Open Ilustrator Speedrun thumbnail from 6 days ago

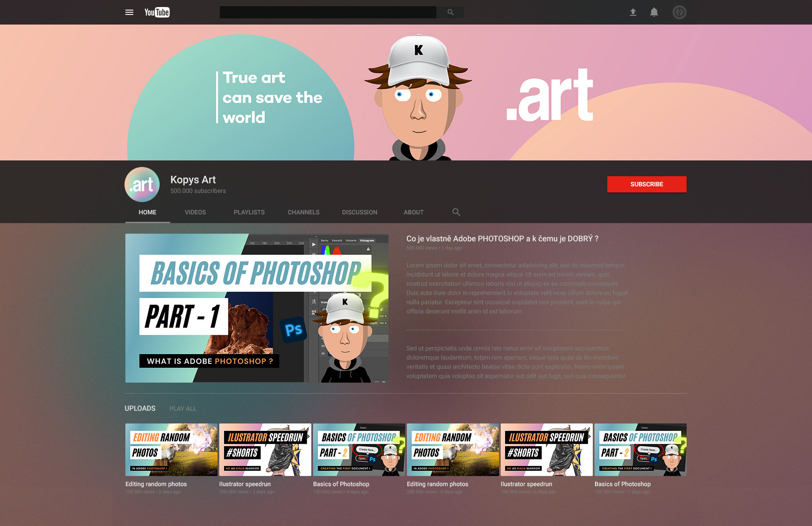pos(547,450)
